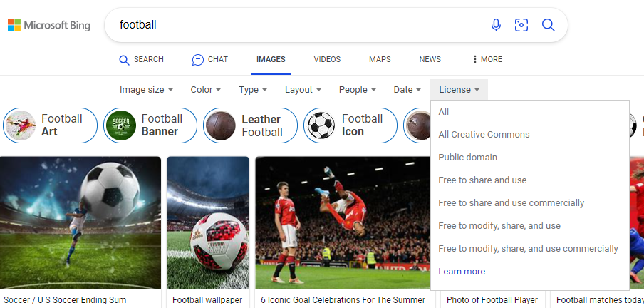644x308 pixels.
Task: Expand the Layout filter dropdown
Action: tap(303, 90)
